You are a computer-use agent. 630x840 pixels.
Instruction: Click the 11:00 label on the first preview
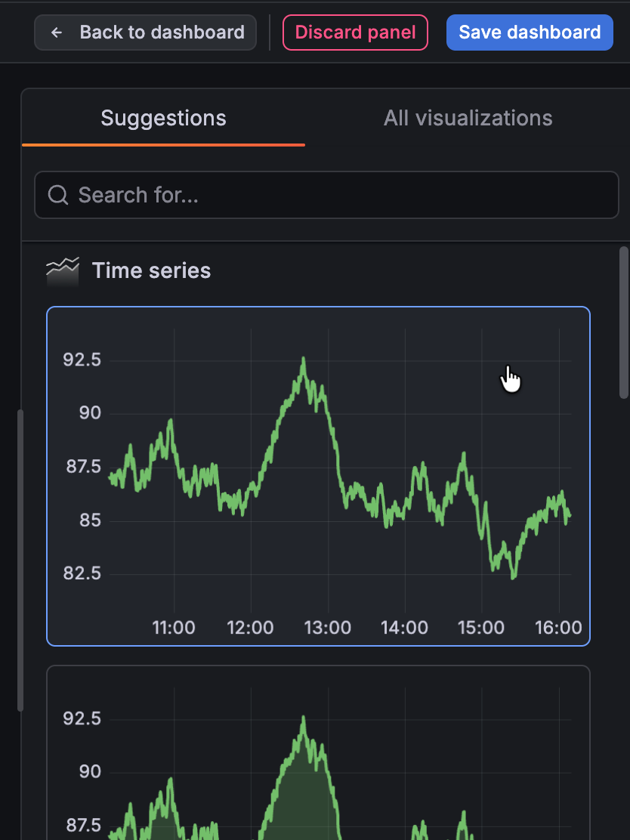(173, 627)
